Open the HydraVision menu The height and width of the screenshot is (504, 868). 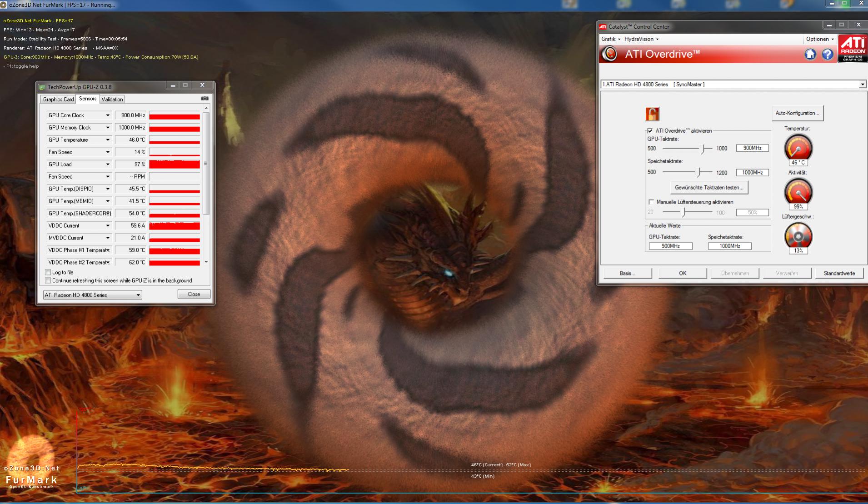coord(641,39)
